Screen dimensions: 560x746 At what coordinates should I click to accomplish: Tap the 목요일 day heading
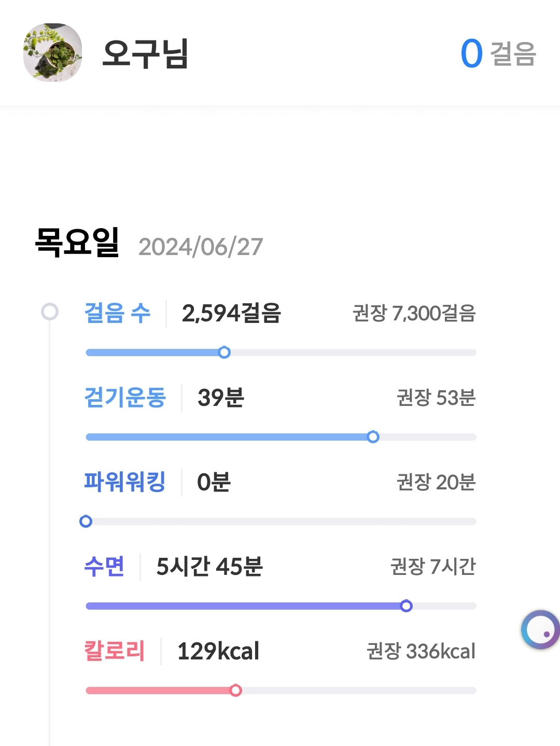(77, 242)
